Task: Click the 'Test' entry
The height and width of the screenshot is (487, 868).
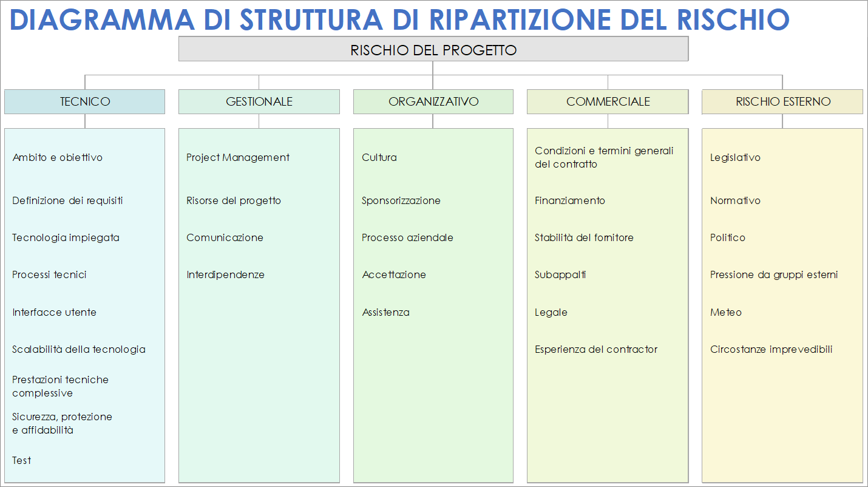Action: tap(21, 460)
